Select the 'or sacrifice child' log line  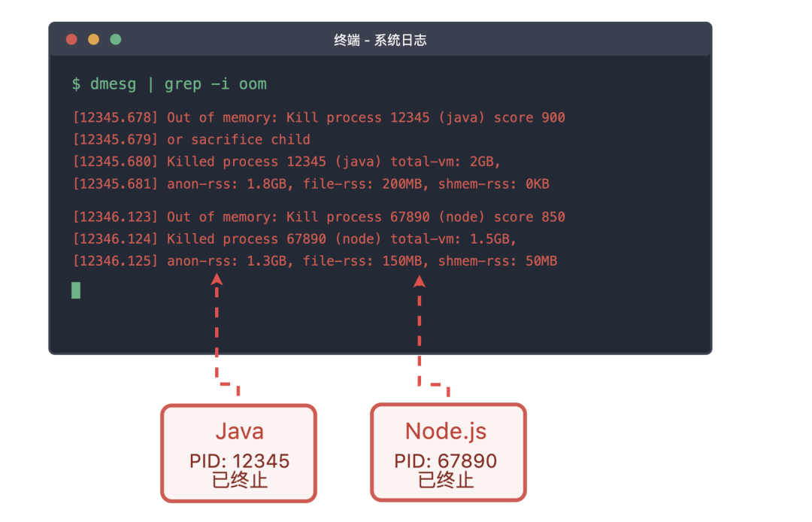pyautogui.click(x=191, y=139)
